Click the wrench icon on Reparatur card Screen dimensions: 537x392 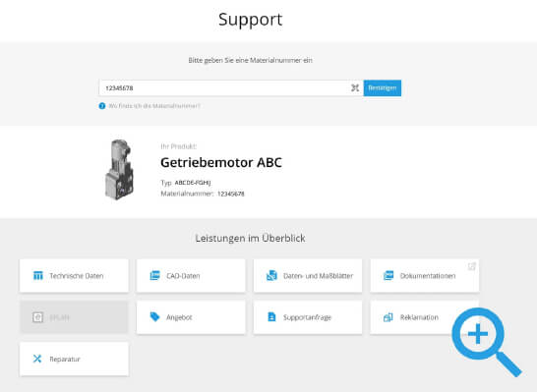37,359
